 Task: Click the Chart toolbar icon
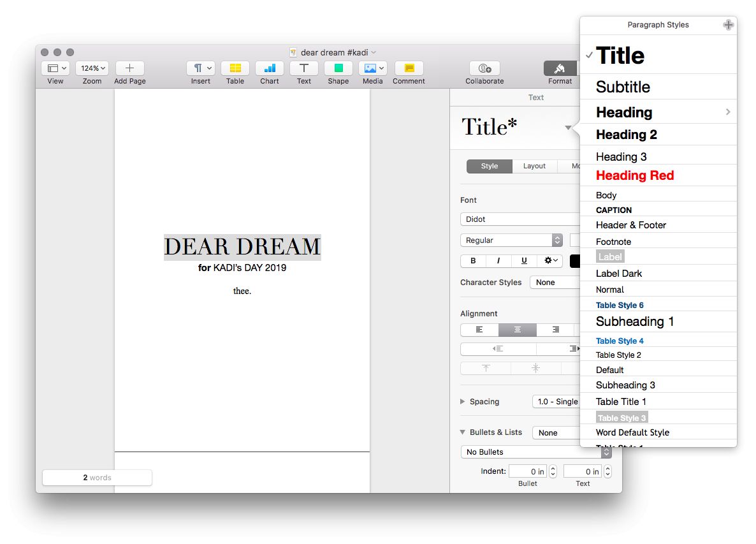coord(269,68)
